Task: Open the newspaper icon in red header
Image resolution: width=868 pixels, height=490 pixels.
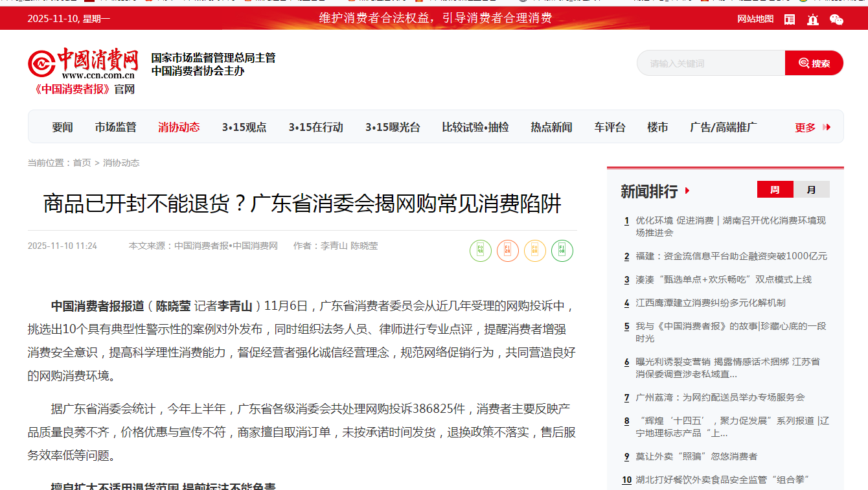Action: point(790,19)
